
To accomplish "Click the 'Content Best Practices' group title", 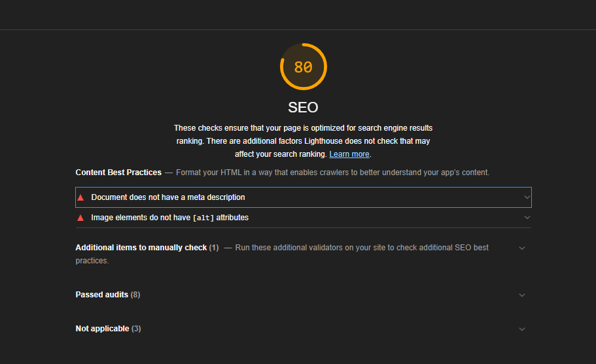I will [x=118, y=173].
